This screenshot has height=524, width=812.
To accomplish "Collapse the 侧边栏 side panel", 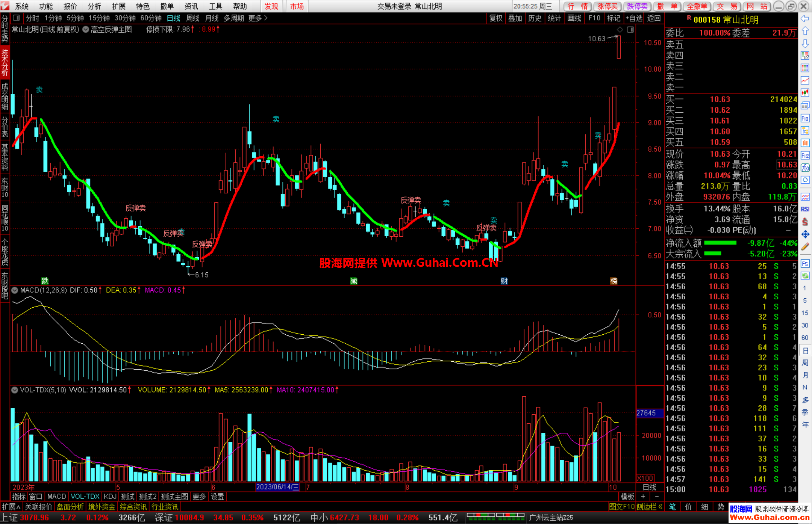I will [x=649, y=507].
